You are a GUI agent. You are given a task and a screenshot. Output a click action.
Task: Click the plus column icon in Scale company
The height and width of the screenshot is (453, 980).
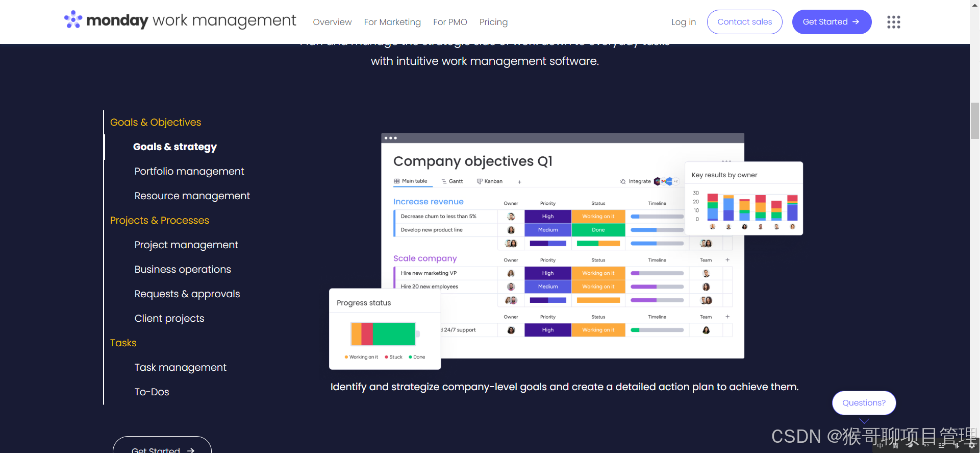click(x=727, y=260)
